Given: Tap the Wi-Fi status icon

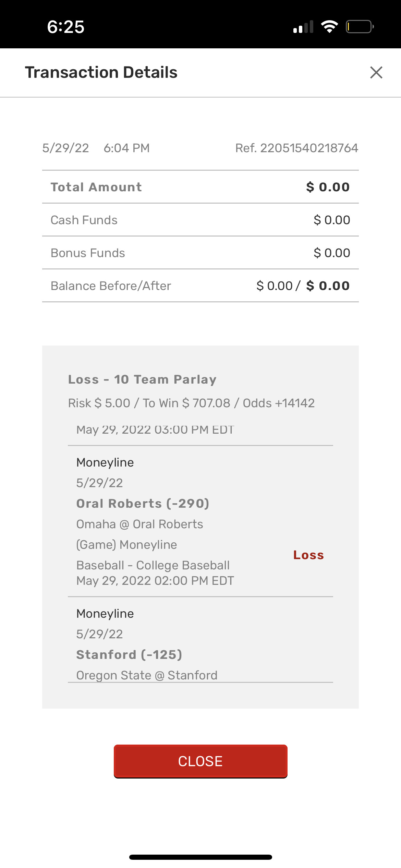Looking at the screenshot, I should click(329, 27).
